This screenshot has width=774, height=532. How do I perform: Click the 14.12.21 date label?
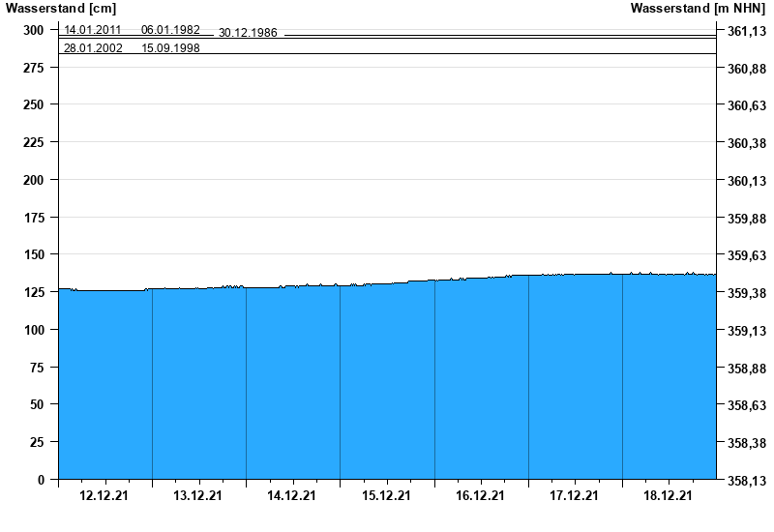pyautogui.click(x=292, y=496)
